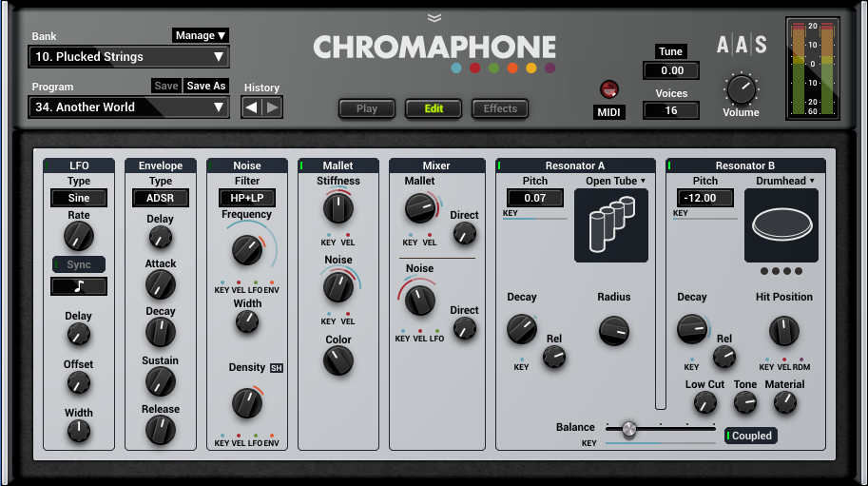Viewport: 868px width, 486px height.
Task: Click the Resonator A Pitch field 0.07
Action: point(534,198)
